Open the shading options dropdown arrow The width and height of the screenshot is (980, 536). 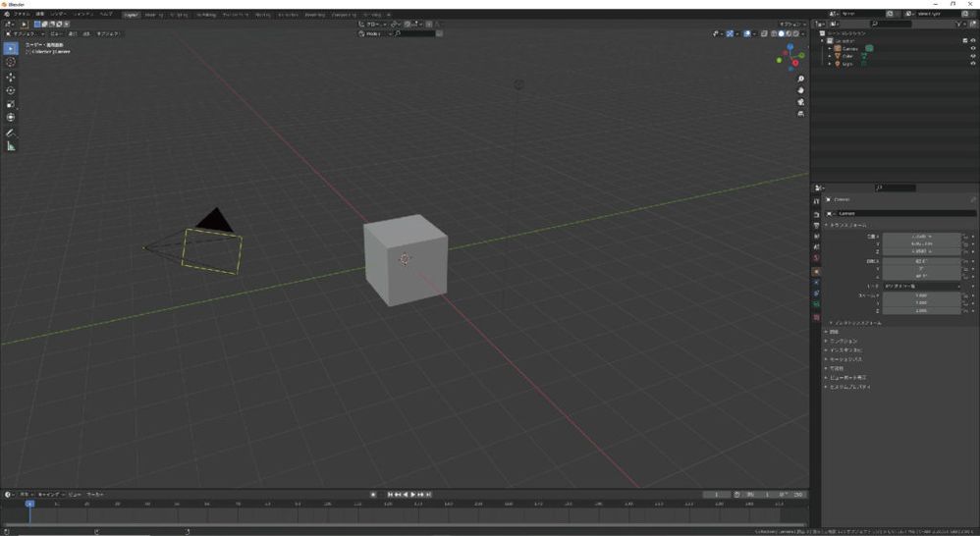(804, 33)
